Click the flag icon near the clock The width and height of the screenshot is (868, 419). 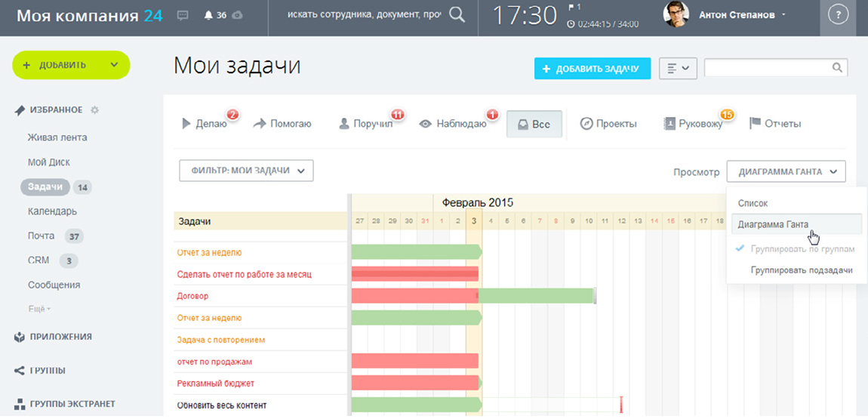point(571,8)
